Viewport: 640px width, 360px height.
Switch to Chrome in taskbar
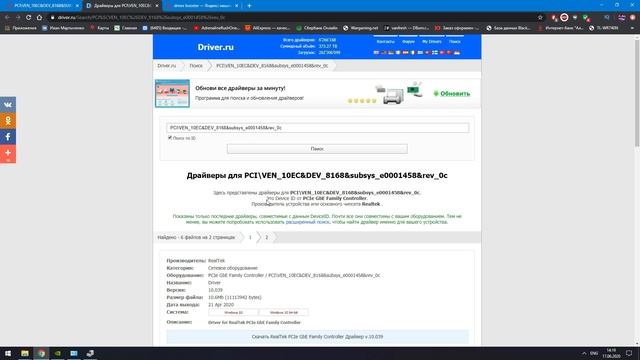(x=41, y=353)
